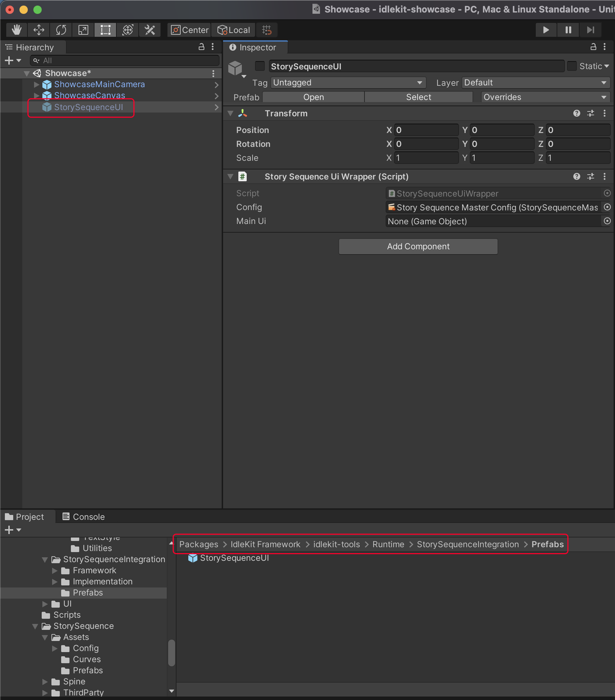
Task: Open Project create plus dropdown
Action: click(x=13, y=530)
